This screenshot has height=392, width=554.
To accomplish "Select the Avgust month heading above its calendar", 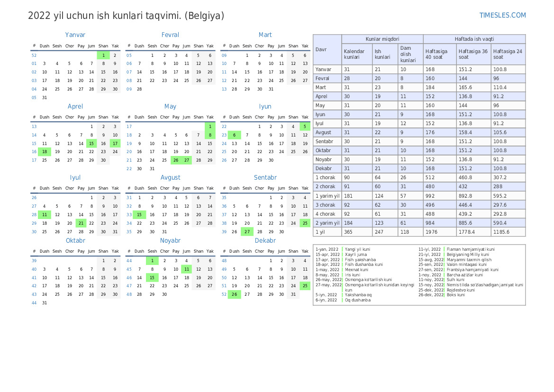I will click(170, 177).
